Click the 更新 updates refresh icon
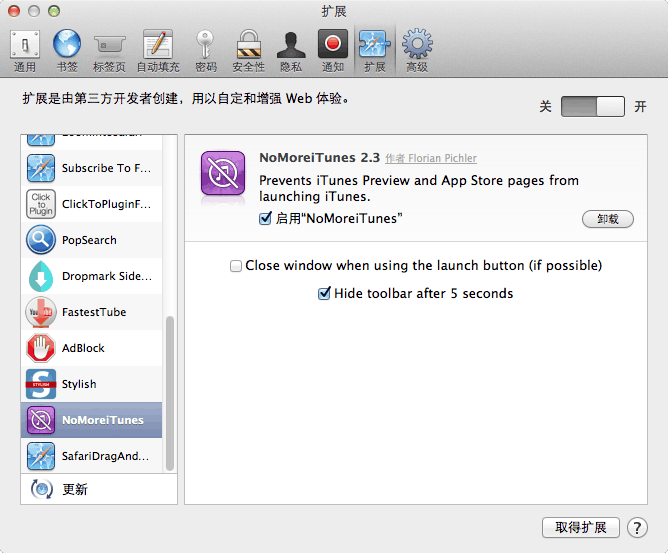This screenshot has height=553, width=668. (x=41, y=489)
